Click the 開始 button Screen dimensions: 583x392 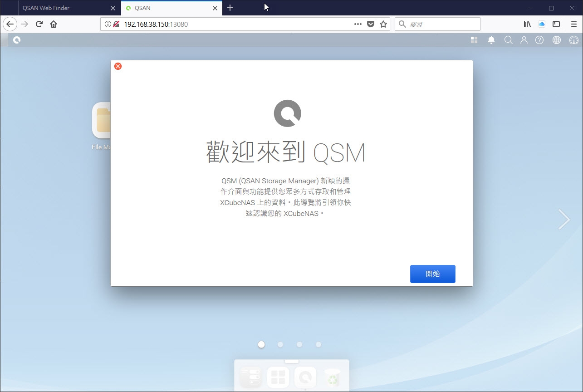(432, 274)
